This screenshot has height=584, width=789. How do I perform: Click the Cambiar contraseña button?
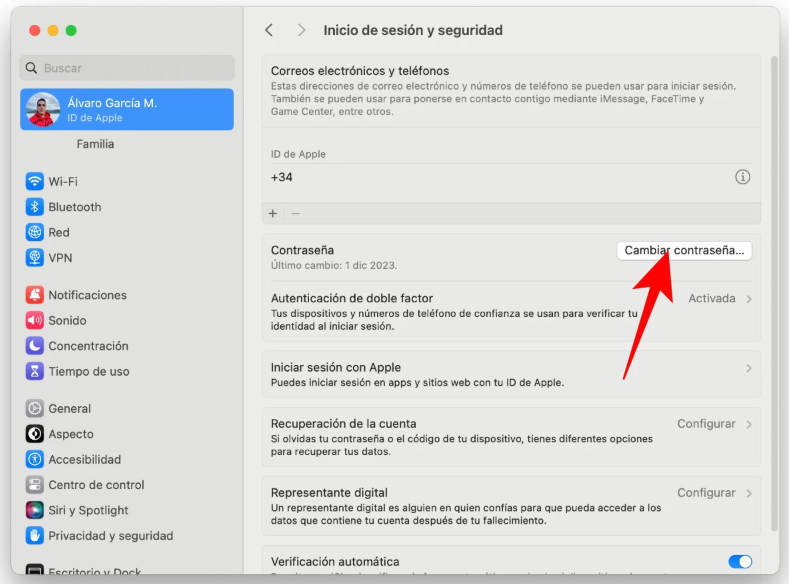tap(684, 250)
